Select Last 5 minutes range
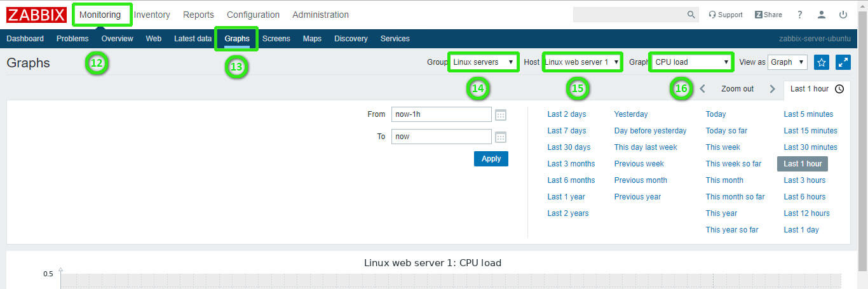Viewport: 868px width, 289px height. coord(808,114)
